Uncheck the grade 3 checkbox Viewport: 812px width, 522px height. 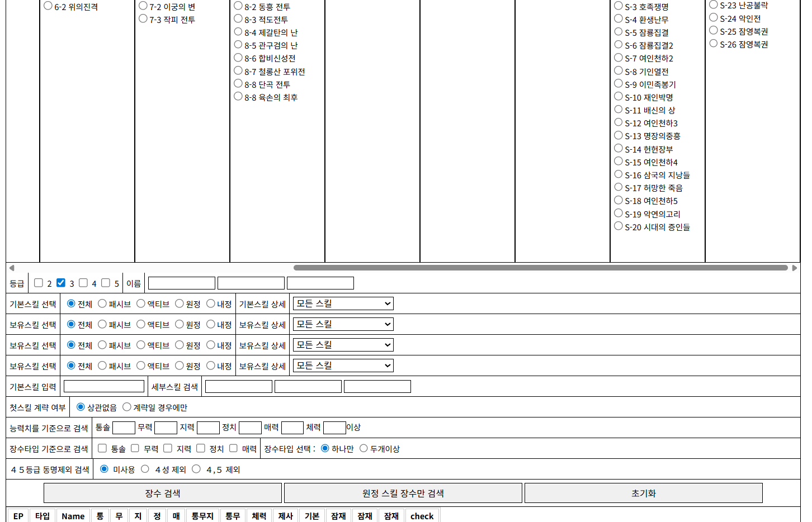(x=61, y=283)
